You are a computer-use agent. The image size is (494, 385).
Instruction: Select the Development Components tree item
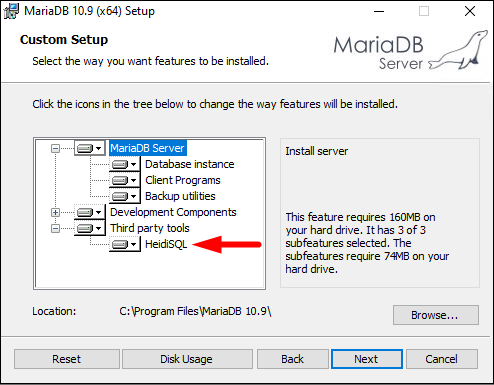coord(173,212)
